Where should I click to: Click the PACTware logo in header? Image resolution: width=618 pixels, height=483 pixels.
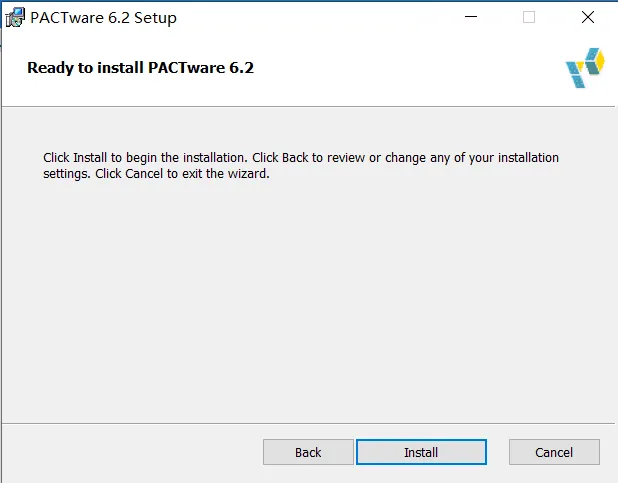click(585, 68)
